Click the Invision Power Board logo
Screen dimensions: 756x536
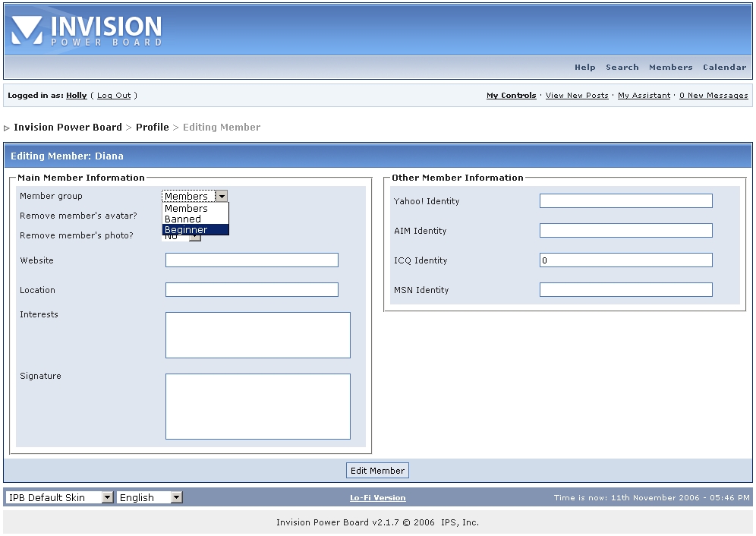point(87,30)
